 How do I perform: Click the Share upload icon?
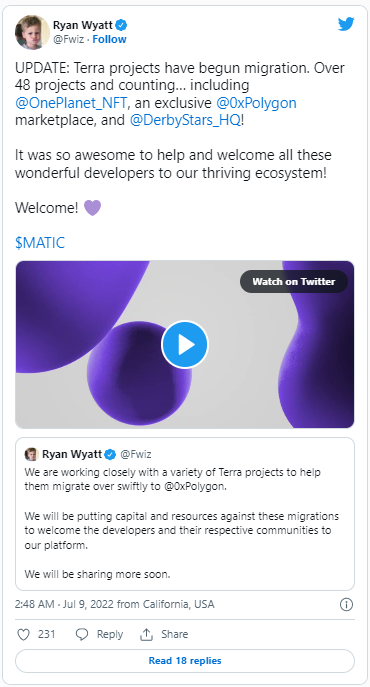tap(146, 634)
